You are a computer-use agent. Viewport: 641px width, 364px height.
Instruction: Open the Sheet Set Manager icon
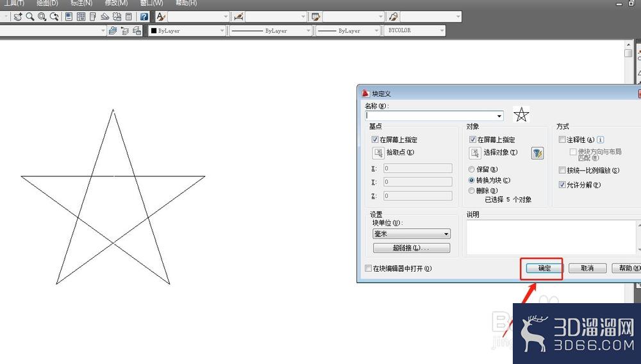104,17
